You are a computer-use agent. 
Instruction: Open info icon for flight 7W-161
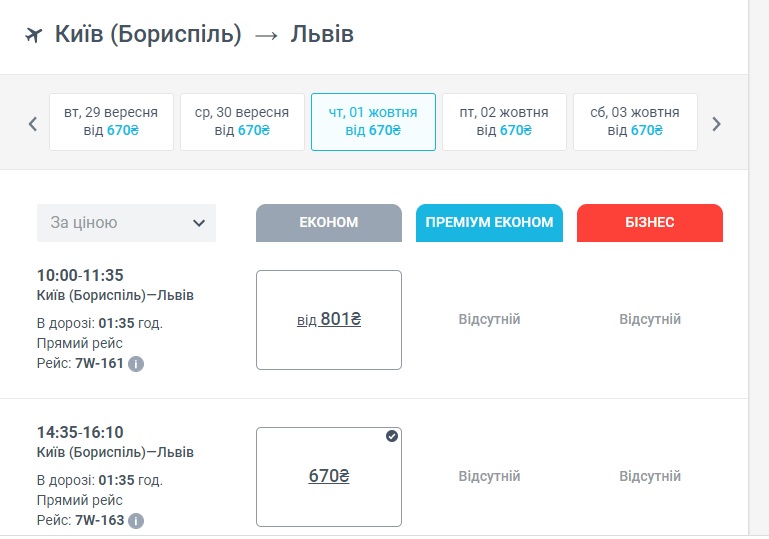pos(136,363)
